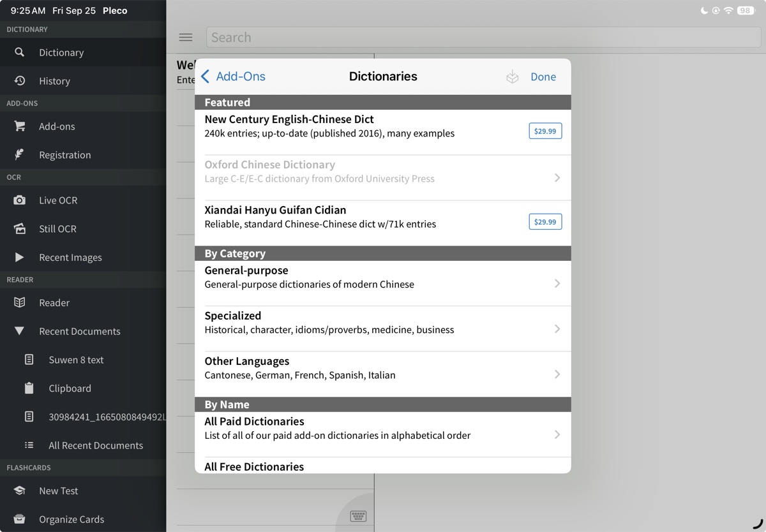The height and width of the screenshot is (532, 766).
Task: Open the All Free Dictionaries row
Action: click(383, 466)
